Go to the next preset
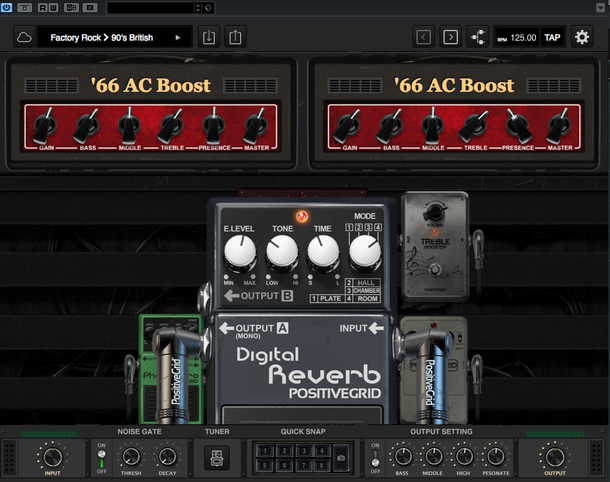Viewport: 610px width, 482px height. point(450,37)
